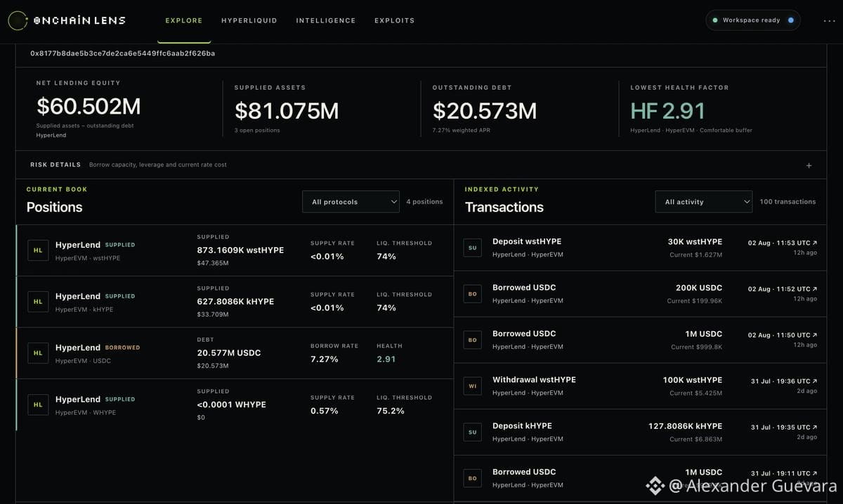Open the All activity dropdown
Screen dimensions: 843x504
click(x=704, y=201)
